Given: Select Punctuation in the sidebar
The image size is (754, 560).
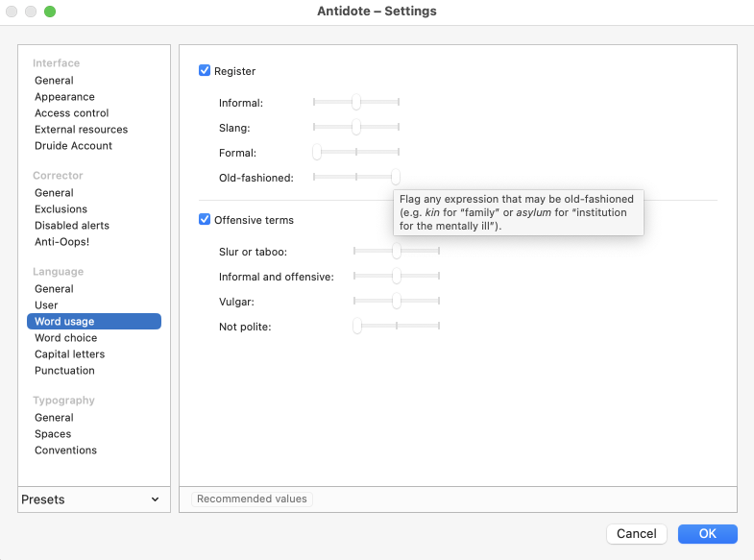Looking at the screenshot, I should tap(64, 371).
